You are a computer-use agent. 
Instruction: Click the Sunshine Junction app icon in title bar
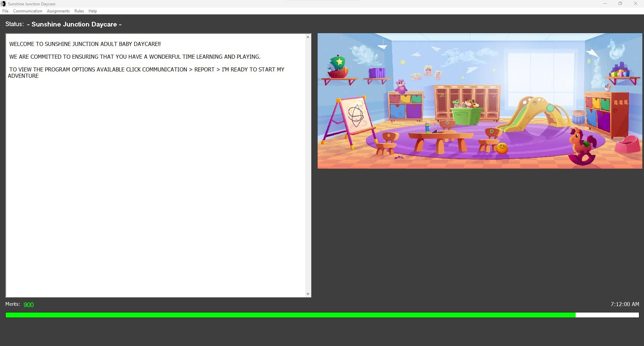pyautogui.click(x=3, y=4)
